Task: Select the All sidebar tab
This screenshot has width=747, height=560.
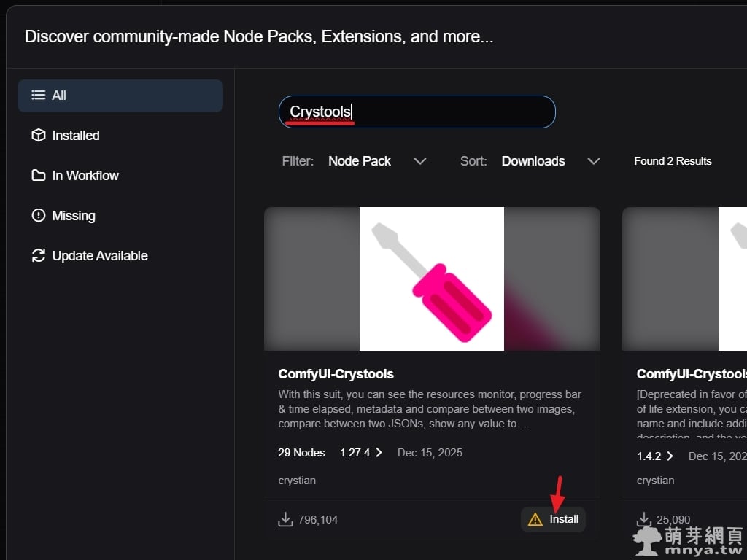Action: tap(120, 96)
